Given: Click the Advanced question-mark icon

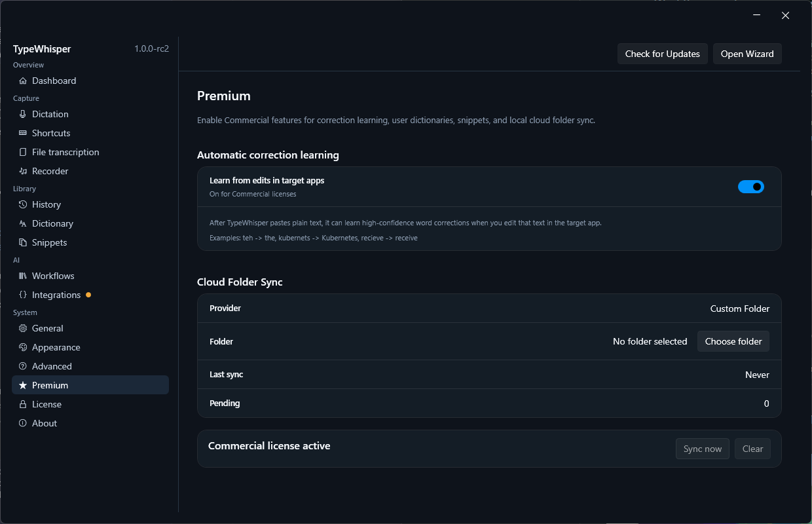Looking at the screenshot, I should [23, 366].
